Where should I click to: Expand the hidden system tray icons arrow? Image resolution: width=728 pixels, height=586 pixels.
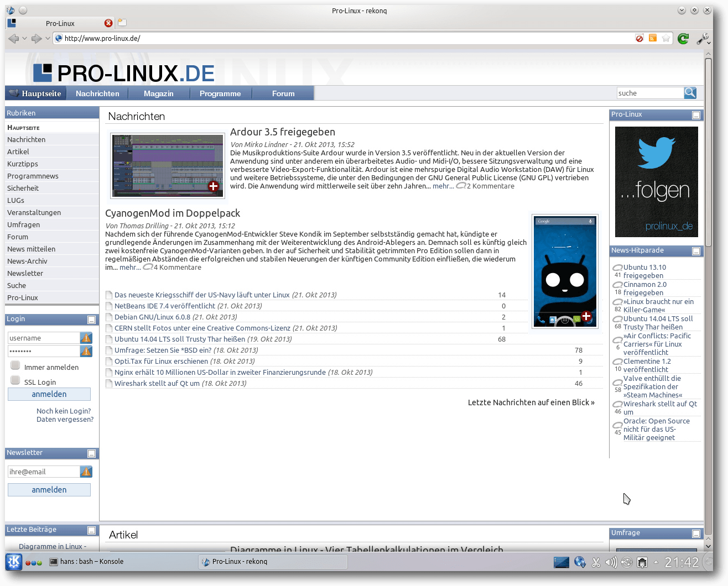pos(656,562)
